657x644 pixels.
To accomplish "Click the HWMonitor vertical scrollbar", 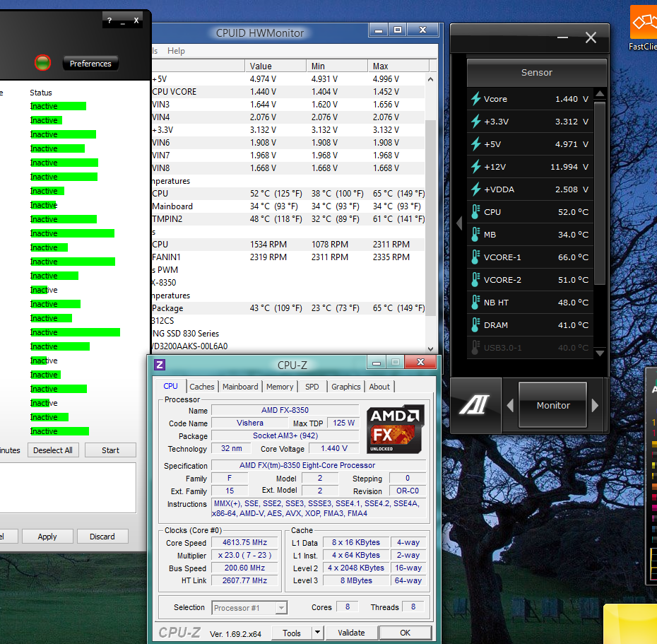I will (x=430, y=212).
